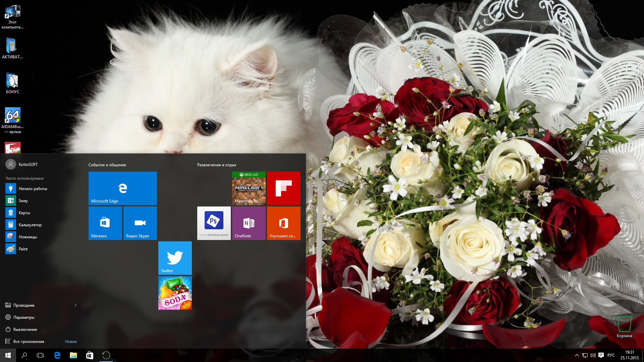
Task: Launch Edge from the taskbar
Action: [57, 355]
